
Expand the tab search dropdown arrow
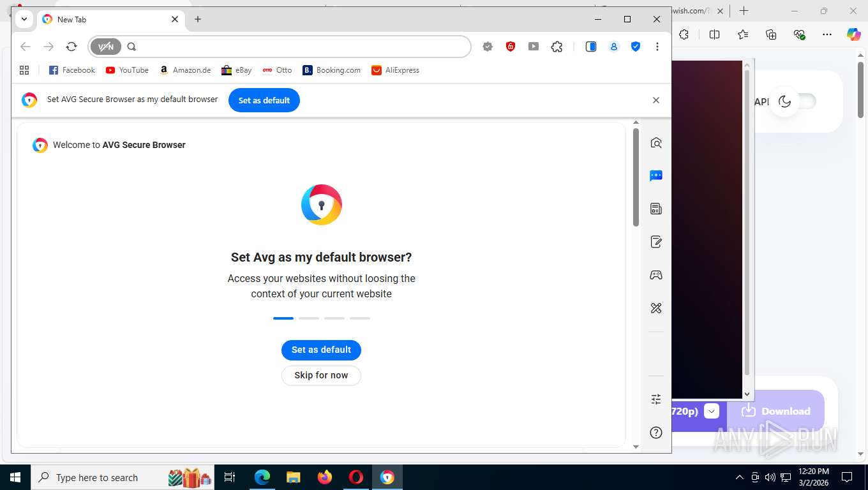[24, 19]
